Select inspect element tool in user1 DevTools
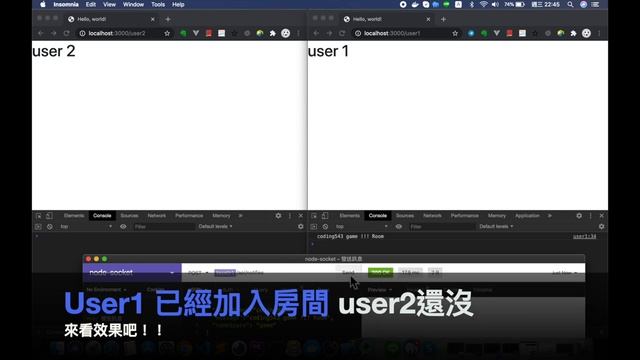This screenshot has height=360, width=640. point(314,216)
